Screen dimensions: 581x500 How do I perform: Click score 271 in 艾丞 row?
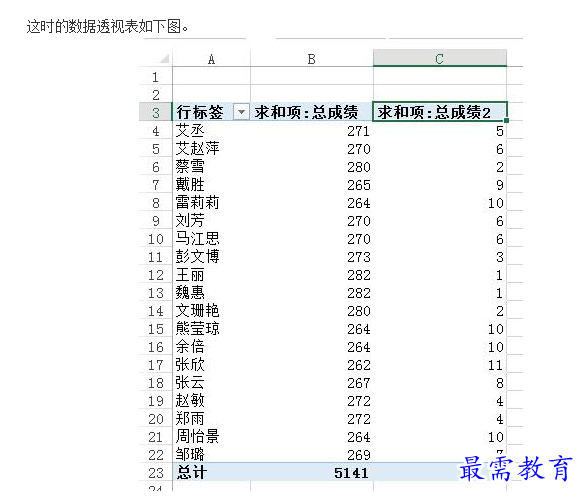tap(359, 131)
